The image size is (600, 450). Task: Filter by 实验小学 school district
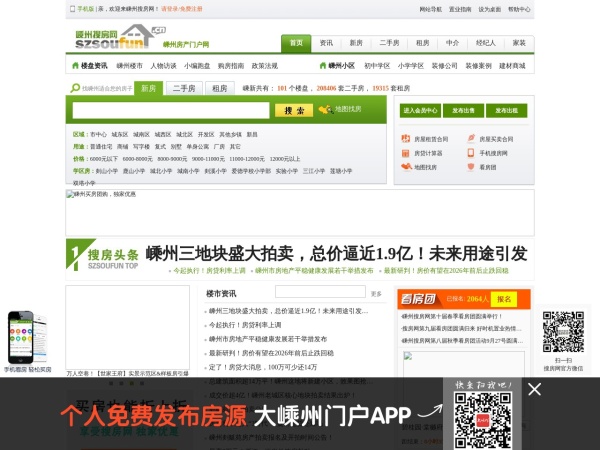287,171
